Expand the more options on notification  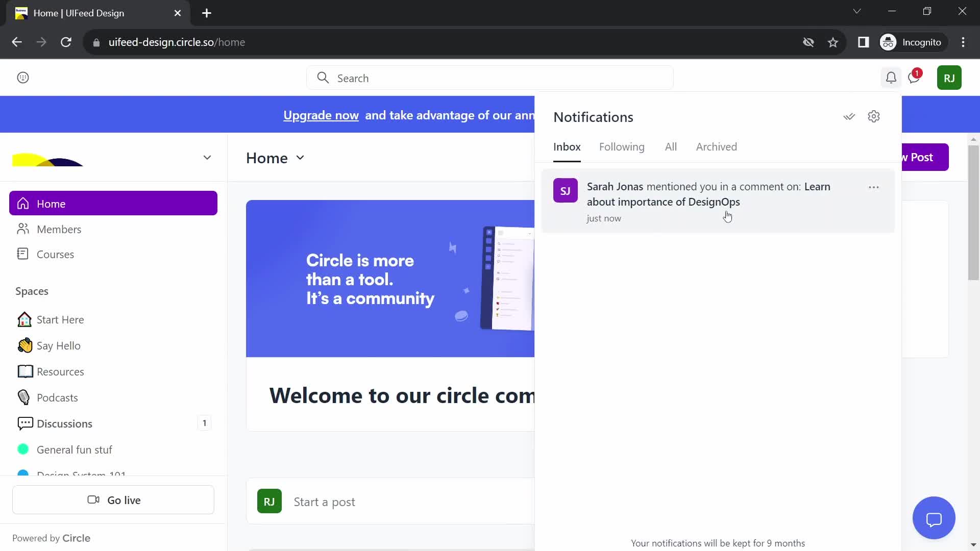point(874,187)
